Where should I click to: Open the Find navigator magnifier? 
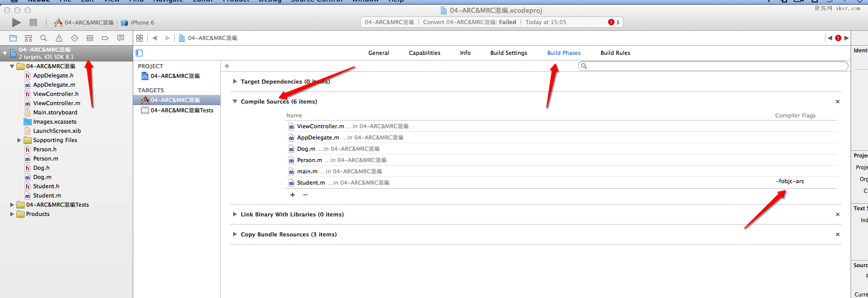[x=44, y=38]
